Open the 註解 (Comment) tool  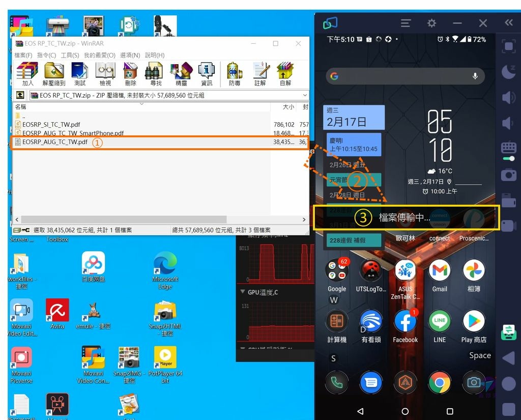coord(260,74)
